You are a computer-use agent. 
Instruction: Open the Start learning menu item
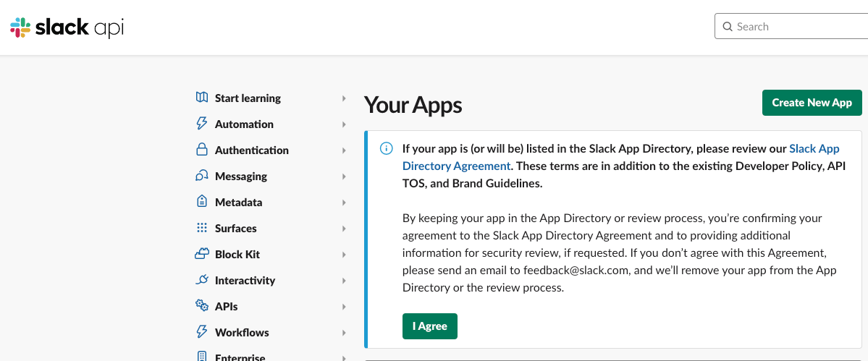pyautogui.click(x=248, y=98)
